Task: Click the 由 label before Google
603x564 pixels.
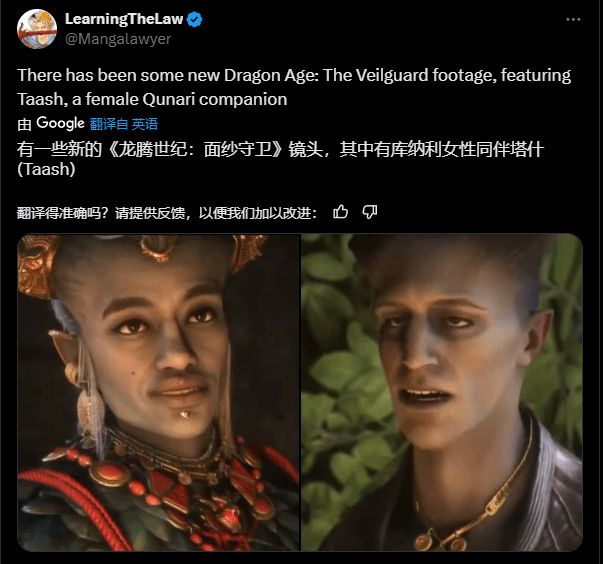Action: 24,124
